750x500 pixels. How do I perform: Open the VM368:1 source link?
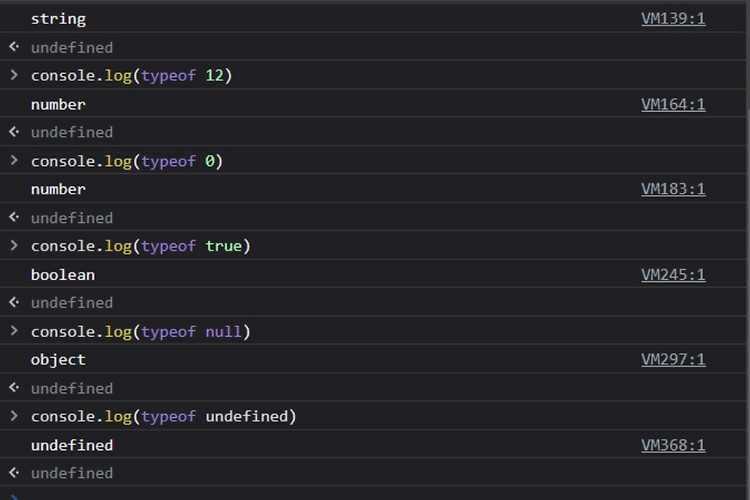[x=673, y=445]
